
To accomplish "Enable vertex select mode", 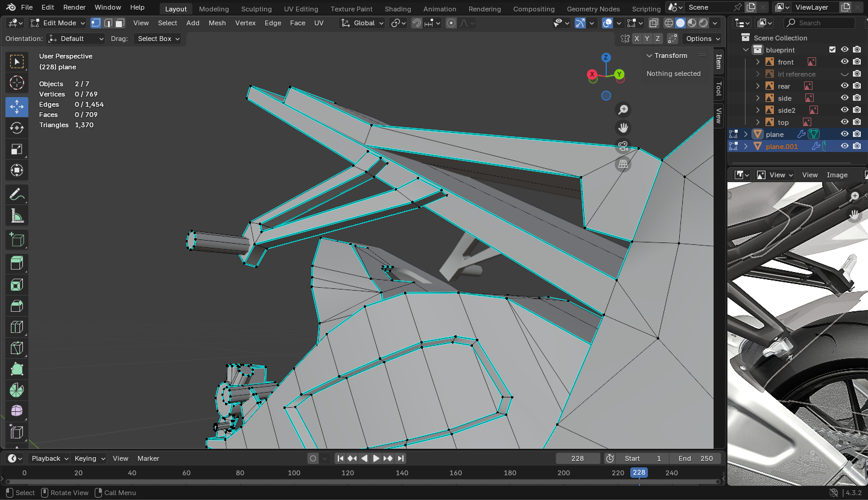I will click(x=96, y=23).
